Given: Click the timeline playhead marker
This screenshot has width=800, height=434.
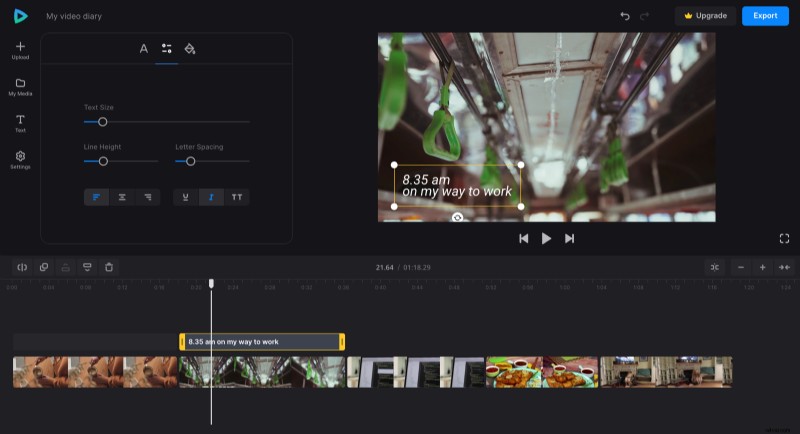Looking at the screenshot, I should click(x=211, y=283).
